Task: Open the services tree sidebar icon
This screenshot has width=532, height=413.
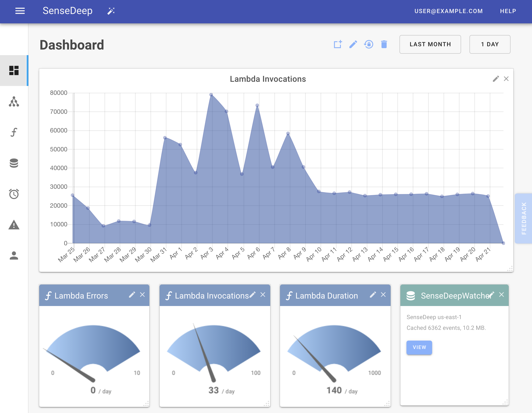Action: click(14, 101)
